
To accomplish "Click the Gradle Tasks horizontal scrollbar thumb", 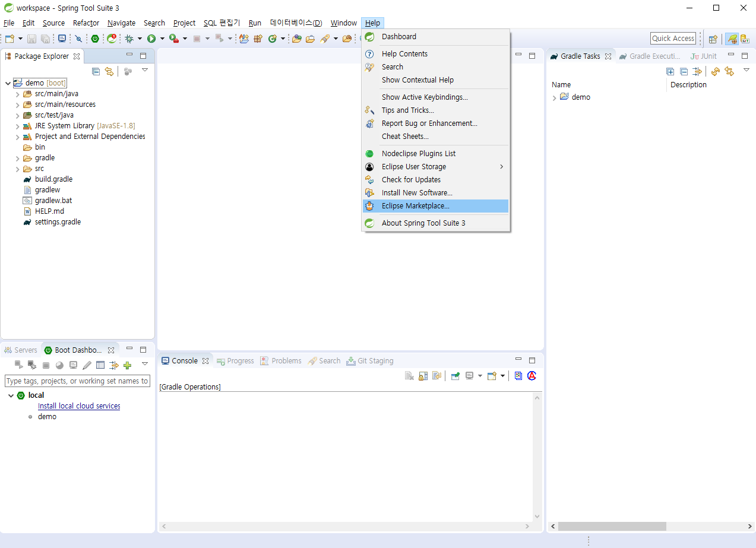I will pyautogui.click(x=612, y=527).
